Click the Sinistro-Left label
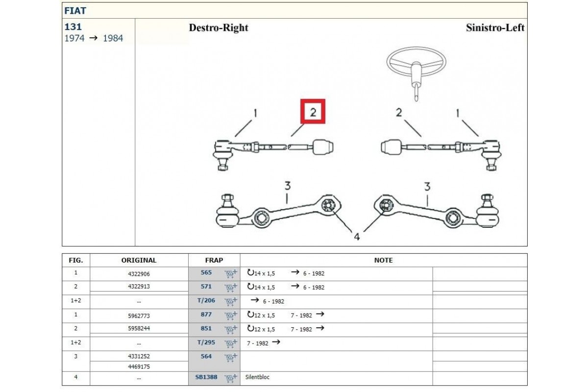Image resolution: width=588 pixels, height=392 pixels. pyautogui.click(x=495, y=28)
